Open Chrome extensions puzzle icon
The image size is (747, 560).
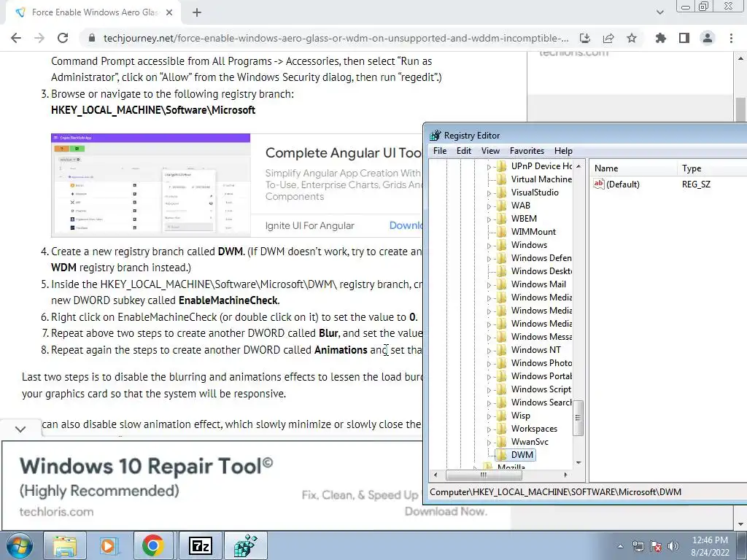pyautogui.click(x=660, y=38)
